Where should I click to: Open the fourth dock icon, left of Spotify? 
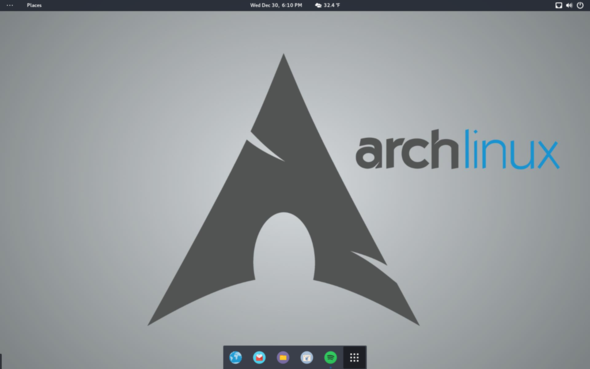click(x=307, y=357)
